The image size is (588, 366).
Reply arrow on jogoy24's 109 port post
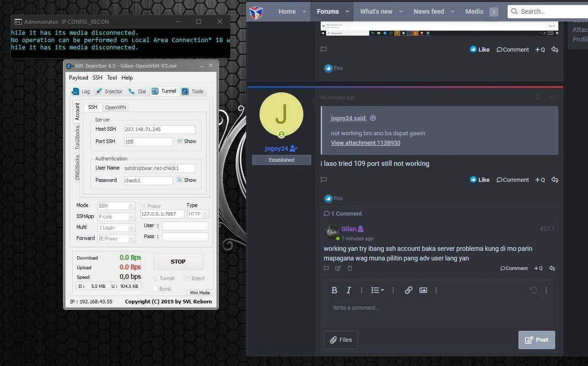(x=555, y=180)
